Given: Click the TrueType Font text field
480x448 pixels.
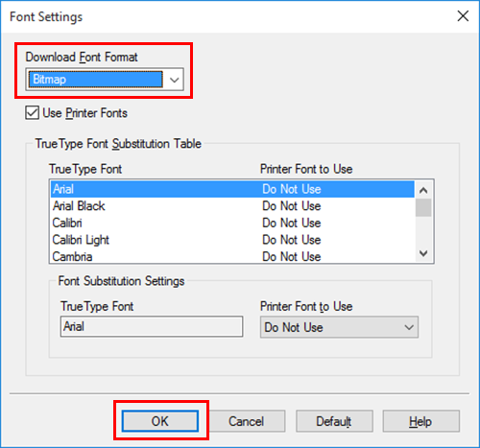Looking at the screenshot, I should pos(152,326).
